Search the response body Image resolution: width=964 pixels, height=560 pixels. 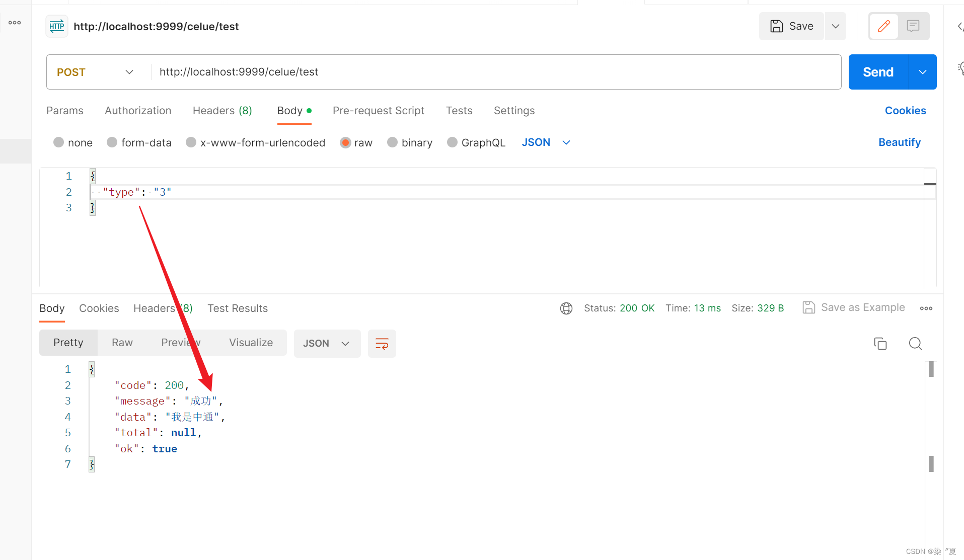pyautogui.click(x=916, y=344)
